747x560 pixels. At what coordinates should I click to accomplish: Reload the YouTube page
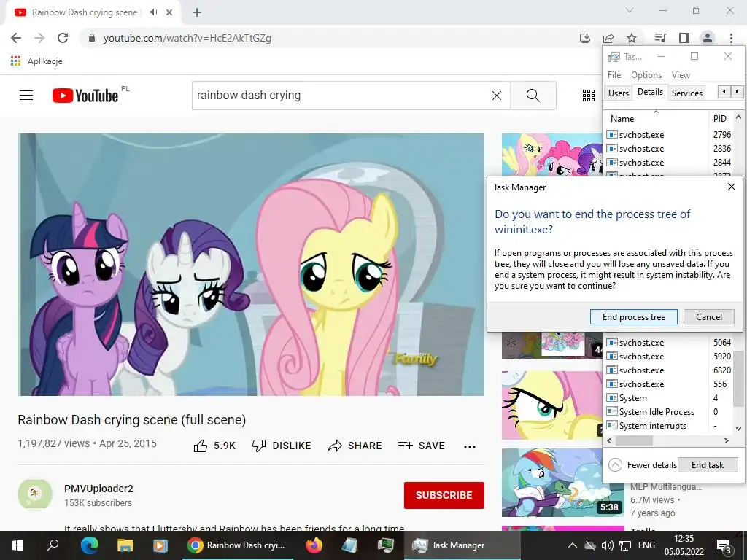coord(63,38)
